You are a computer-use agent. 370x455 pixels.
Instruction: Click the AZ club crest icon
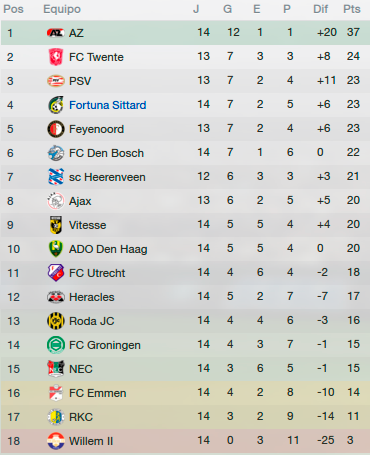(x=55, y=33)
